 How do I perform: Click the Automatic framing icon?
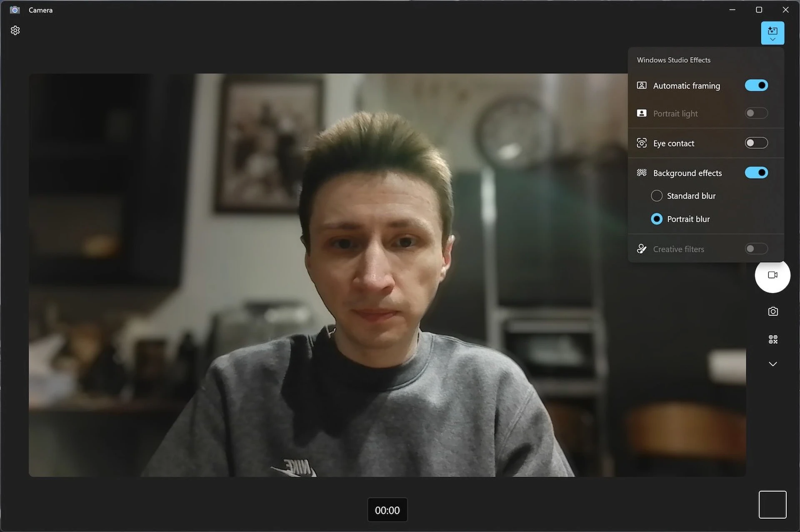coord(641,85)
